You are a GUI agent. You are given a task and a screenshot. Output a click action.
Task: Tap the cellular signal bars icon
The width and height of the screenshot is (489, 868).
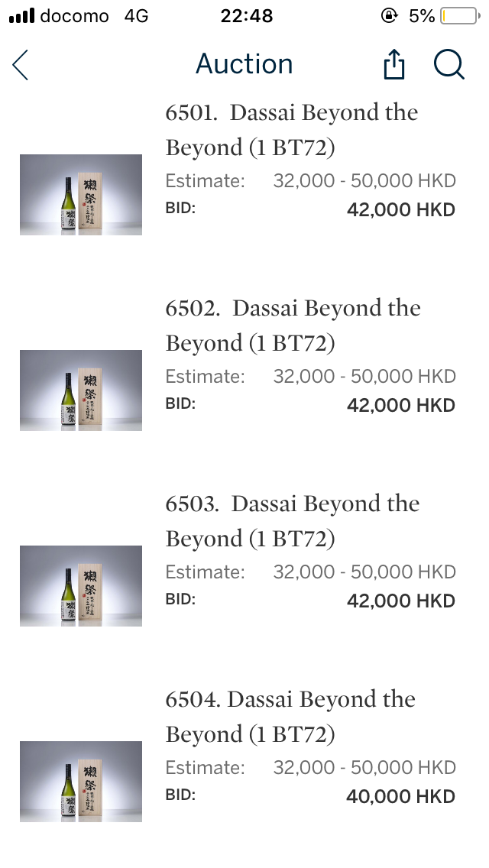click(x=21, y=16)
